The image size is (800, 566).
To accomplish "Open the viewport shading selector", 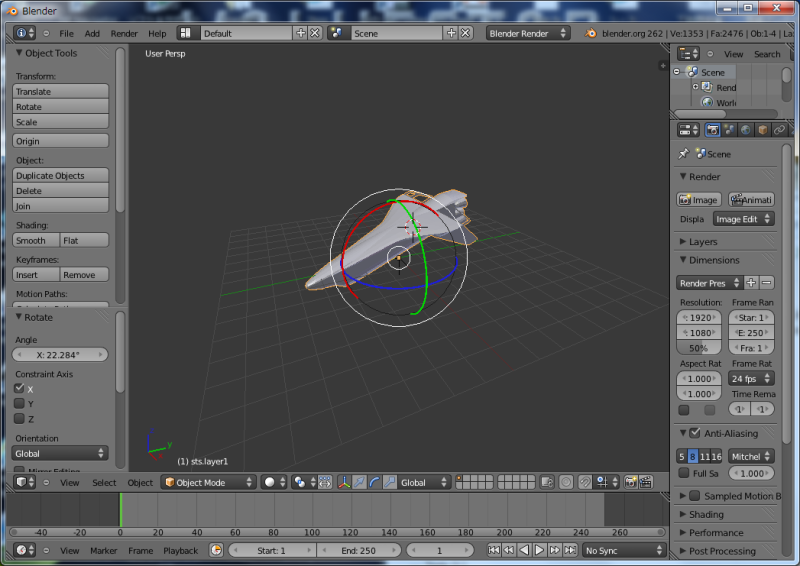I will (274, 482).
